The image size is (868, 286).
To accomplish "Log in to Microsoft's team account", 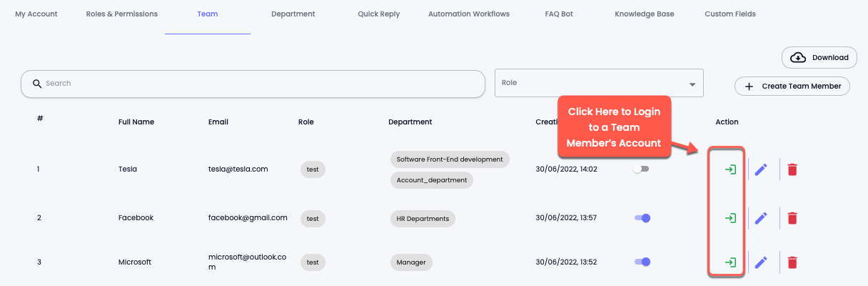I will (730, 262).
